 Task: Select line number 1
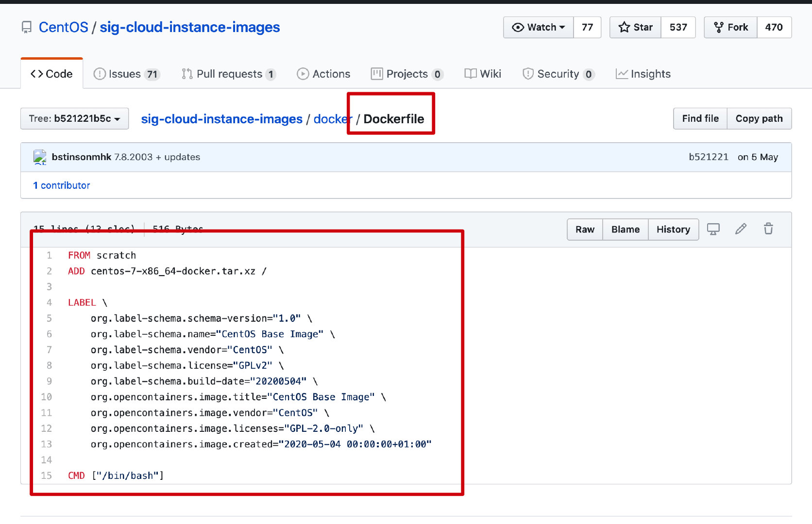click(x=49, y=255)
